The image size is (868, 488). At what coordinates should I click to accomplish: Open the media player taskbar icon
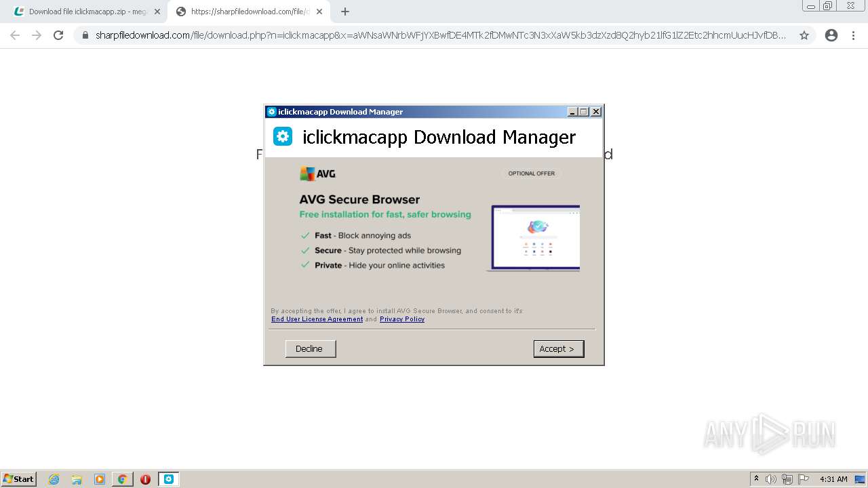point(100,479)
